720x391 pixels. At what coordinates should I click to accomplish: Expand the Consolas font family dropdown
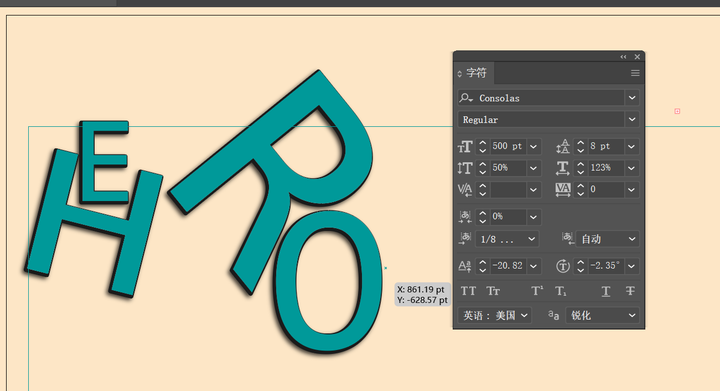632,98
